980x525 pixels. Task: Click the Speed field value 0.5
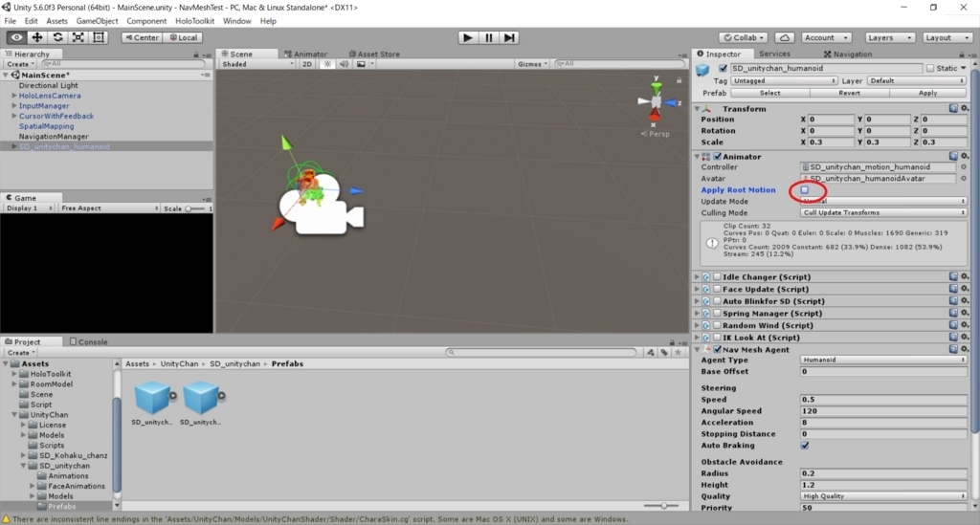pos(883,399)
